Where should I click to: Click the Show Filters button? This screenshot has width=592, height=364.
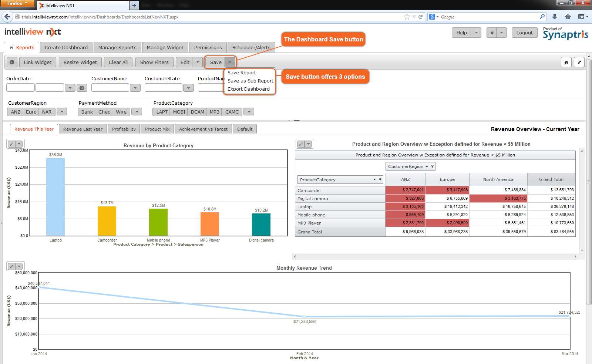[154, 62]
